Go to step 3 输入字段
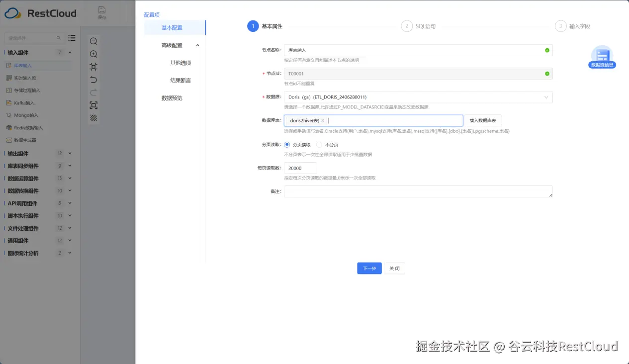The height and width of the screenshot is (364, 629). [x=573, y=26]
